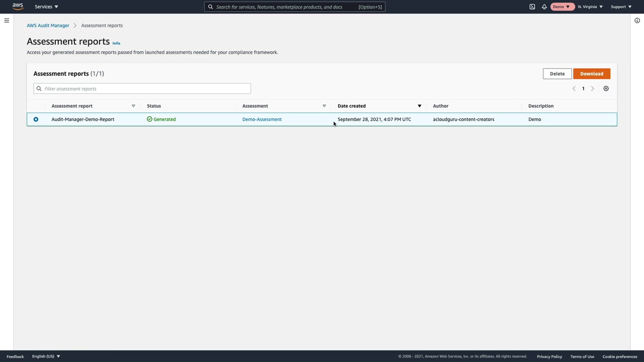644x362 pixels.
Task: Open the CloudShell icon in top bar
Action: click(x=532, y=7)
